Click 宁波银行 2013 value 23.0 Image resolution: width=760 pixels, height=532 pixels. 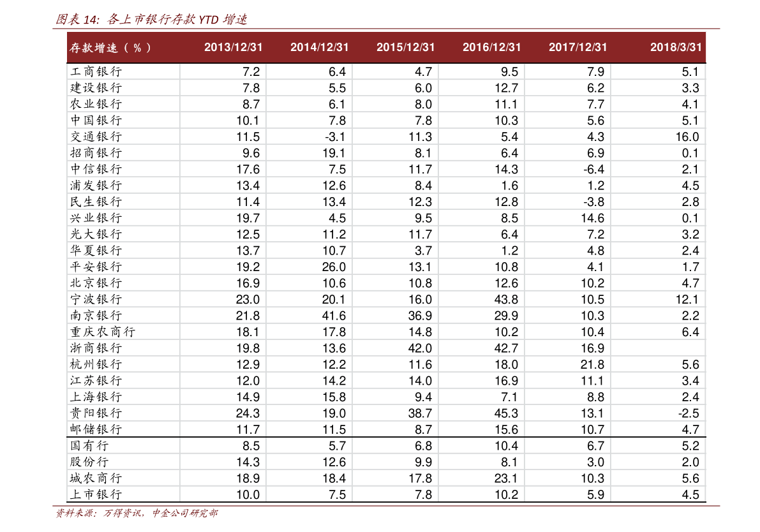(248, 299)
